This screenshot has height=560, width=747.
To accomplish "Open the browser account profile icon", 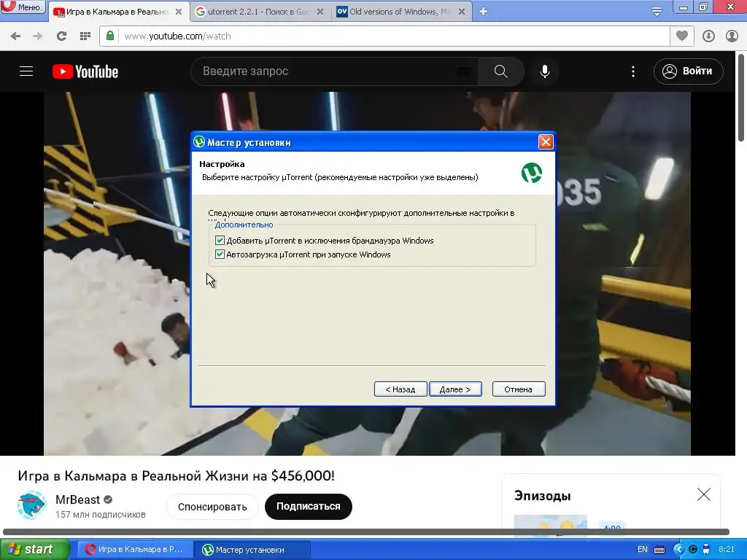I will [732, 36].
